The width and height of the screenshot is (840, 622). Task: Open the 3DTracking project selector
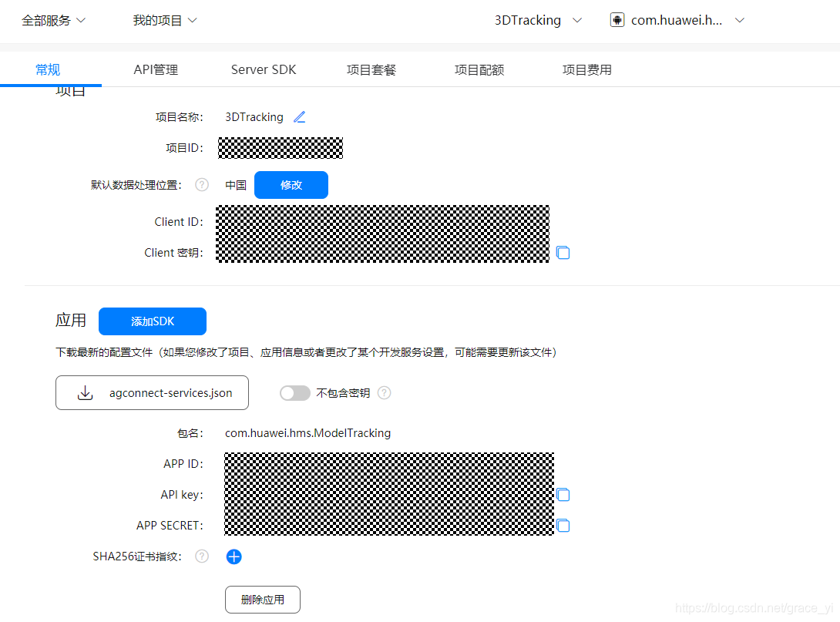coord(538,20)
